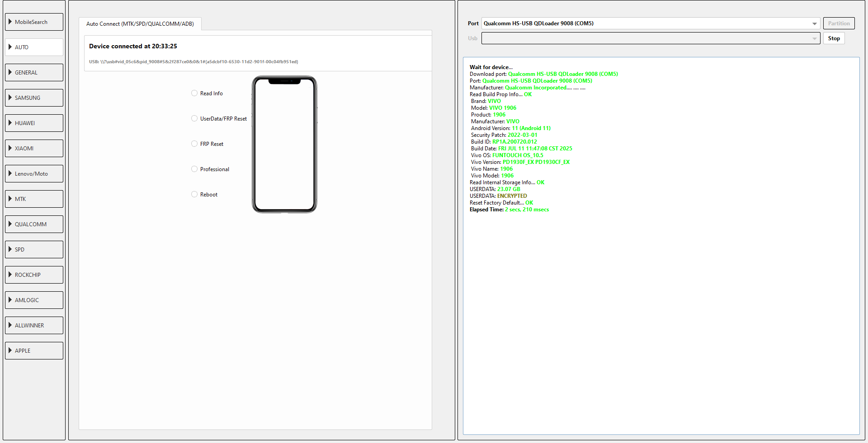Click 'Reset Factory Default... OK' log line
The width and height of the screenshot is (868, 443).
tap(501, 203)
